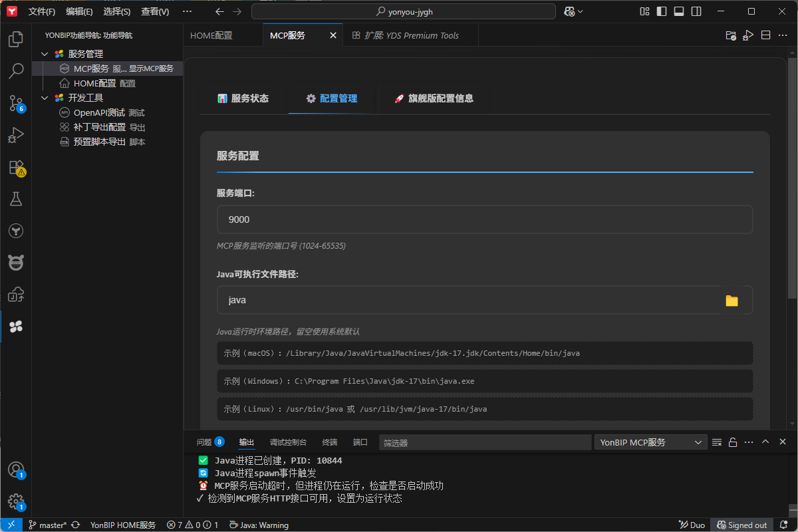Open the YonBIP flower navigation view
This screenshot has height=532, width=798.
[x=16, y=327]
